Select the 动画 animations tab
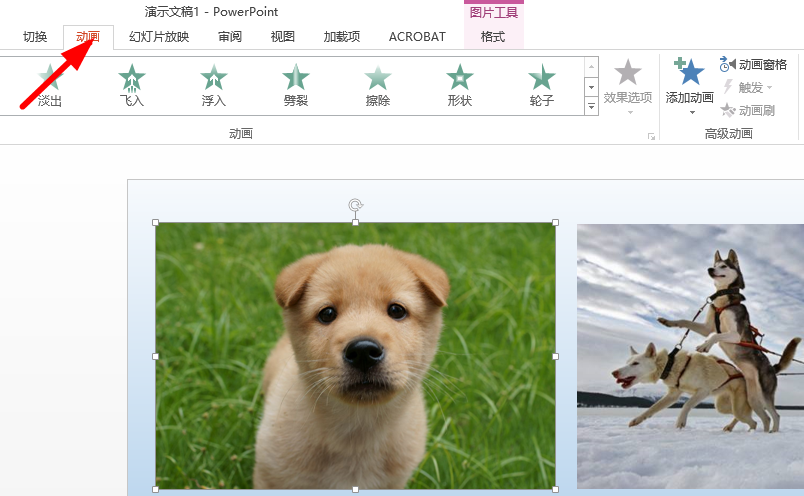Image resolution: width=804 pixels, height=496 pixels. 88,37
